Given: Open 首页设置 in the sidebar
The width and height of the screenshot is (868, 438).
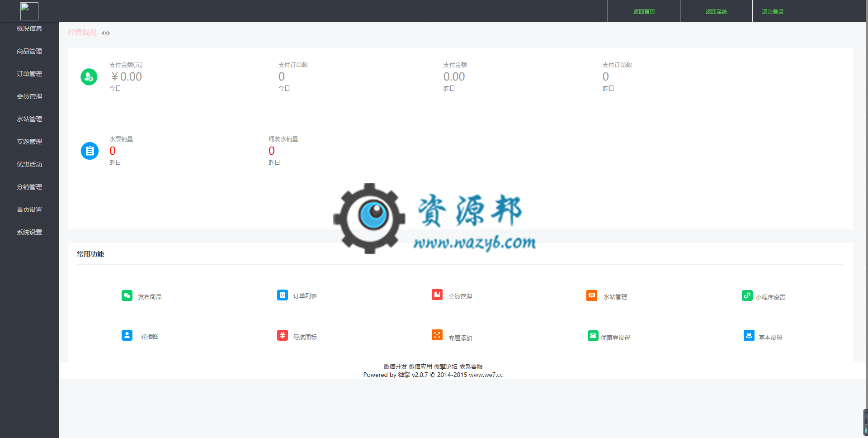Looking at the screenshot, I should (x=29, y=209).
